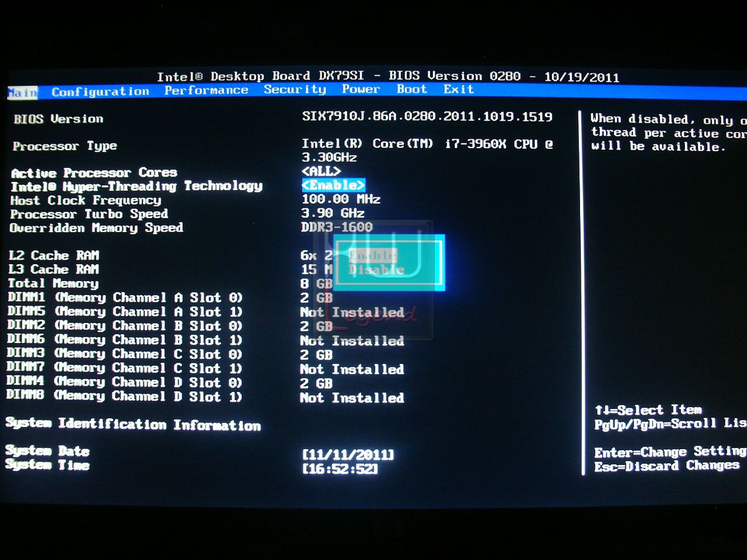The image size is (747, 560).
Task: Choose Enable in the popup list
Action: coord(372,255)
